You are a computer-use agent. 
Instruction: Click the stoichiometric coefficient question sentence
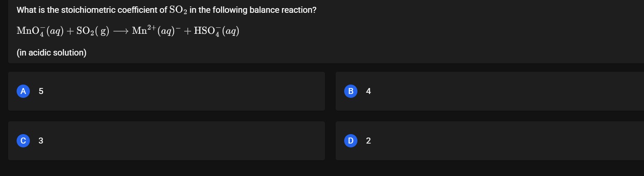[x=166, y=10]
